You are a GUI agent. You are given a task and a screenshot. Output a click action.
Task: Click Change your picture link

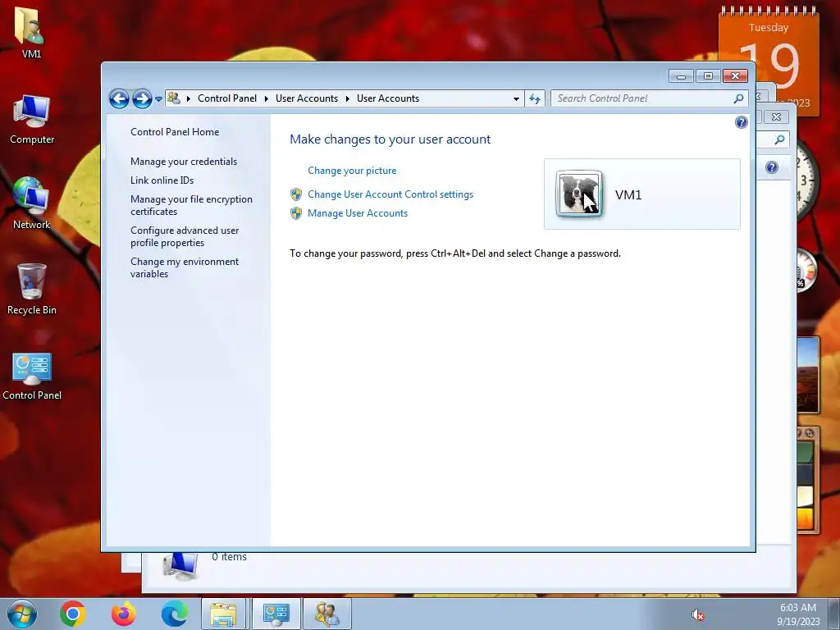tap(352, 171)
